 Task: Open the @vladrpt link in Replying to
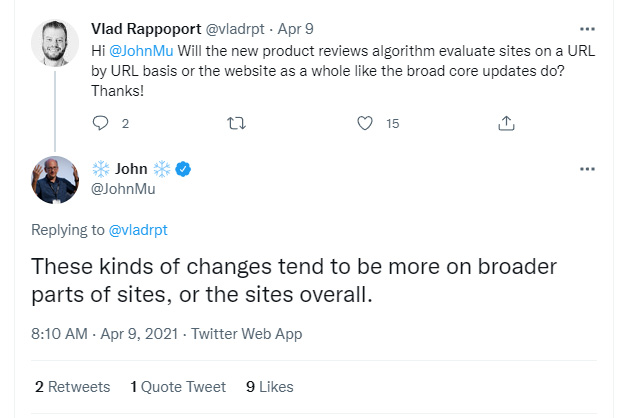click(x=138, y=230)
